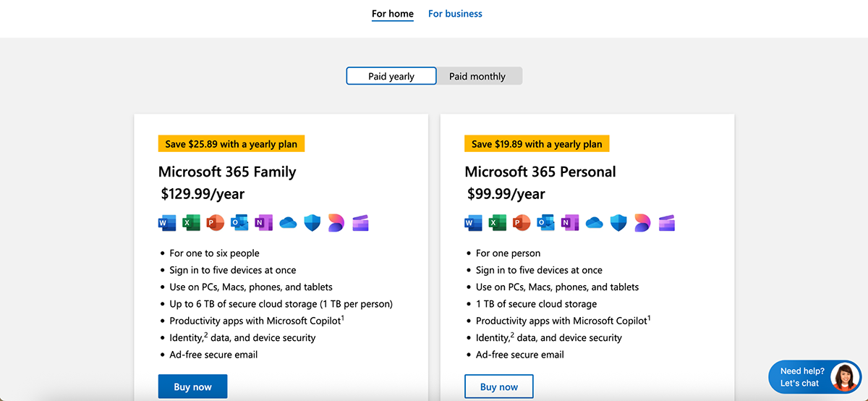Image resolution: width=868 pixels, height=401 pixels.
Task: Click footnote 1 after Copilot in Family plan
Action: click(342, 317)
